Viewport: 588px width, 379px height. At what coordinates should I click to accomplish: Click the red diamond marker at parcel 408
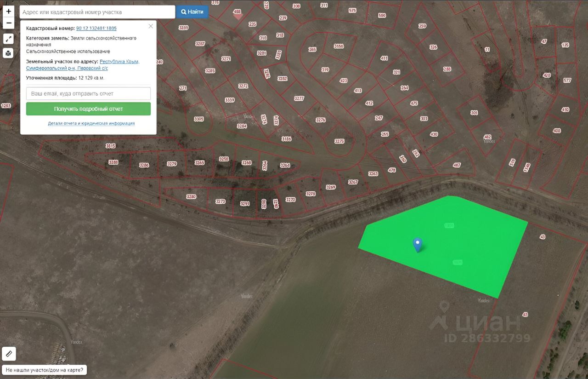[237, 15]
